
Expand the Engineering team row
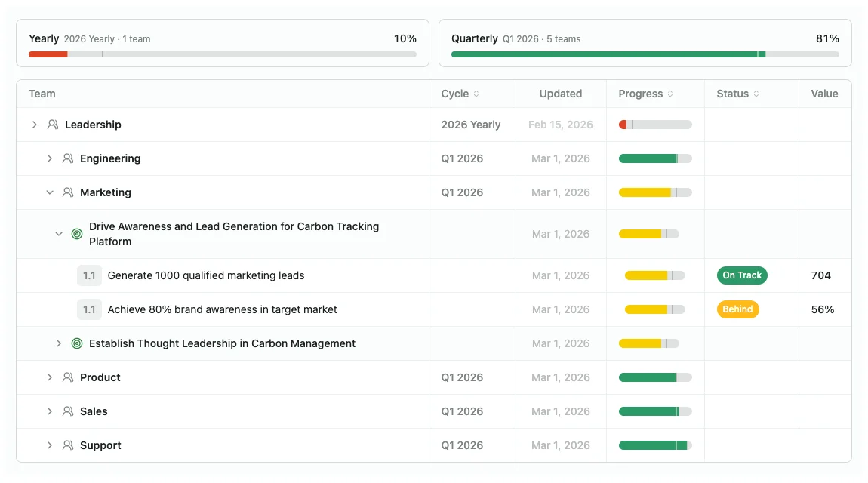[50, 158]
